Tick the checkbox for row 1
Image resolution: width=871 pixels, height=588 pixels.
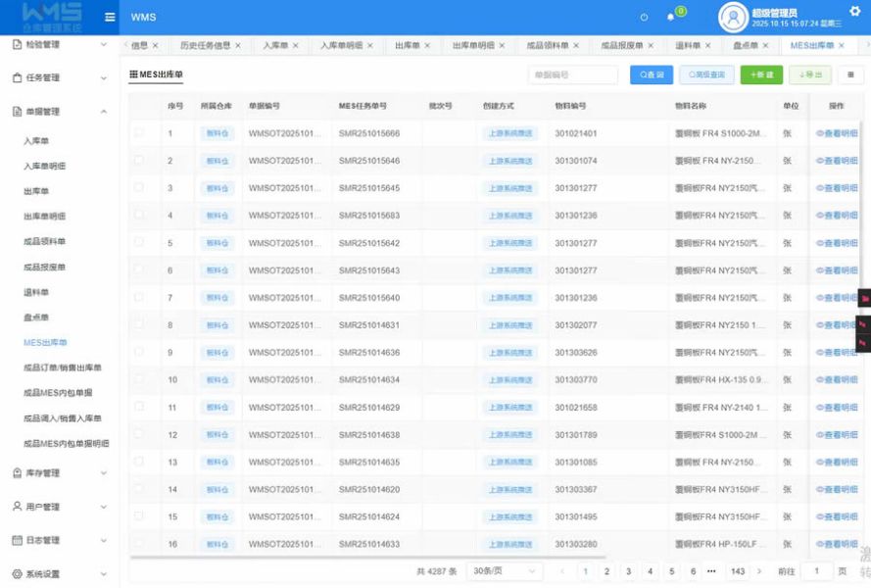(139, 133)
